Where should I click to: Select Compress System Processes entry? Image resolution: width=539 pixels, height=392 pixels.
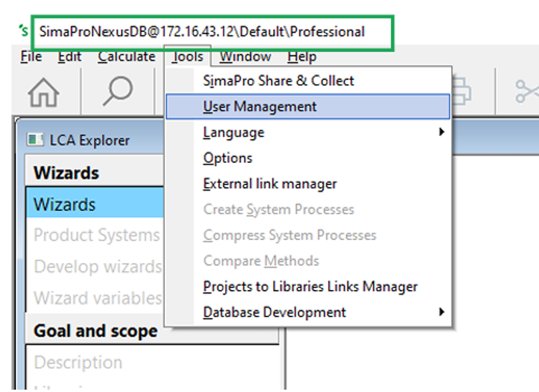(308, 235)
